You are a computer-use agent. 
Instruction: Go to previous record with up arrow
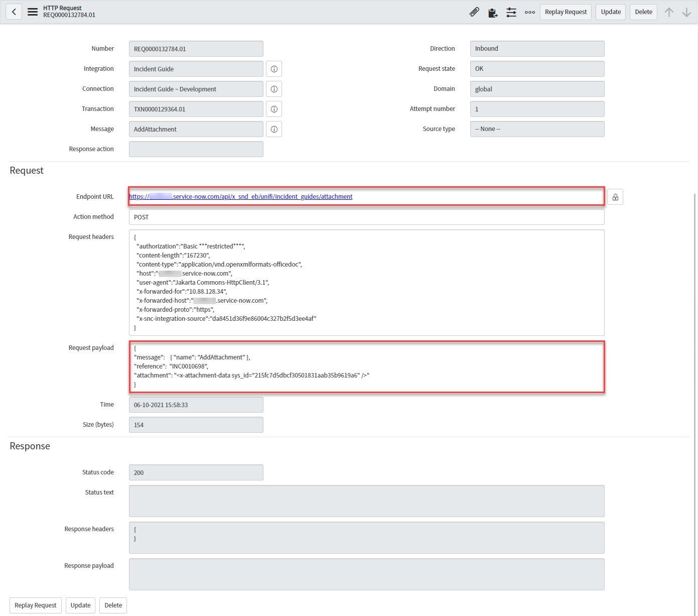[x=669, y=12]
